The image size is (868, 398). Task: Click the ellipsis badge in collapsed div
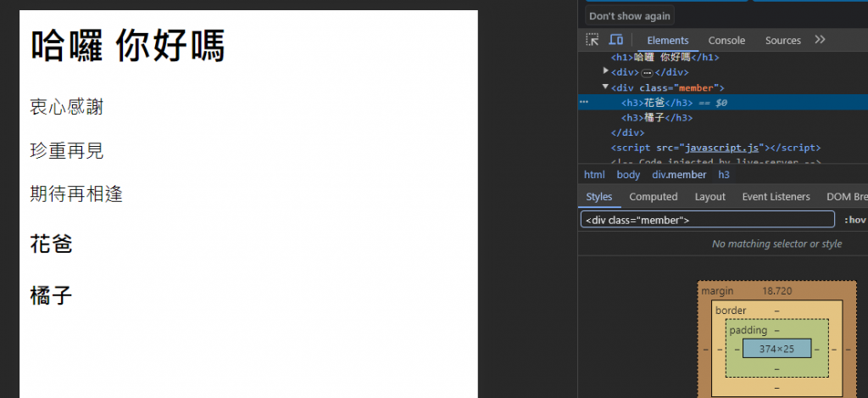point(647,73)
